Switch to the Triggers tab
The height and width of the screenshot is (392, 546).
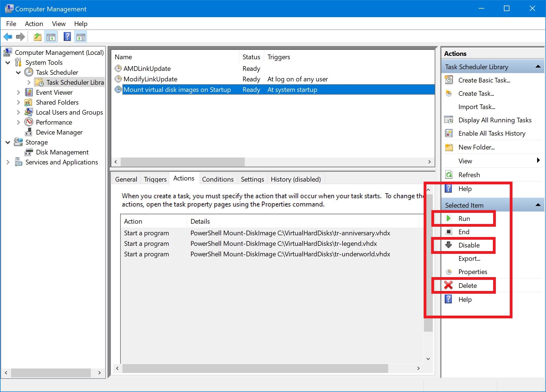155,179
